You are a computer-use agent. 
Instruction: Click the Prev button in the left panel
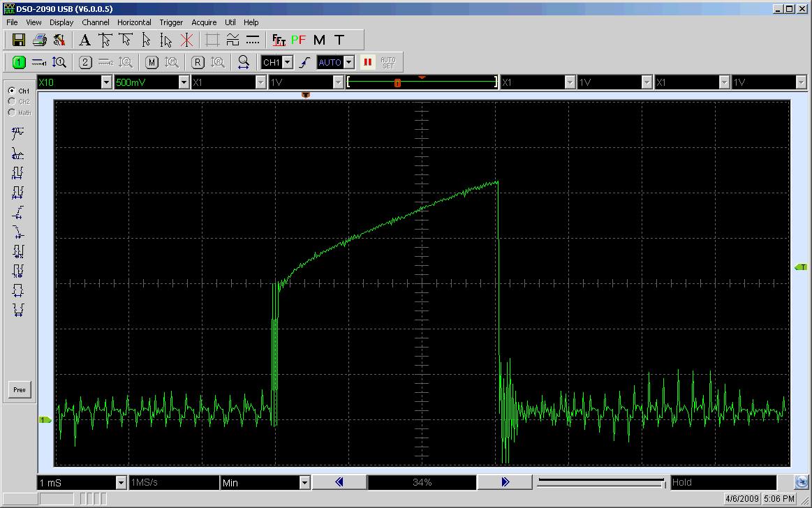(20, 390)
